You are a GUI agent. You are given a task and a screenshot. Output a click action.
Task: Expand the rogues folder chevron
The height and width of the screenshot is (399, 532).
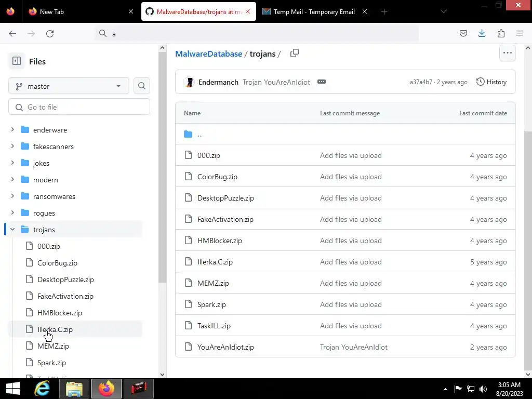click(12, 212)
